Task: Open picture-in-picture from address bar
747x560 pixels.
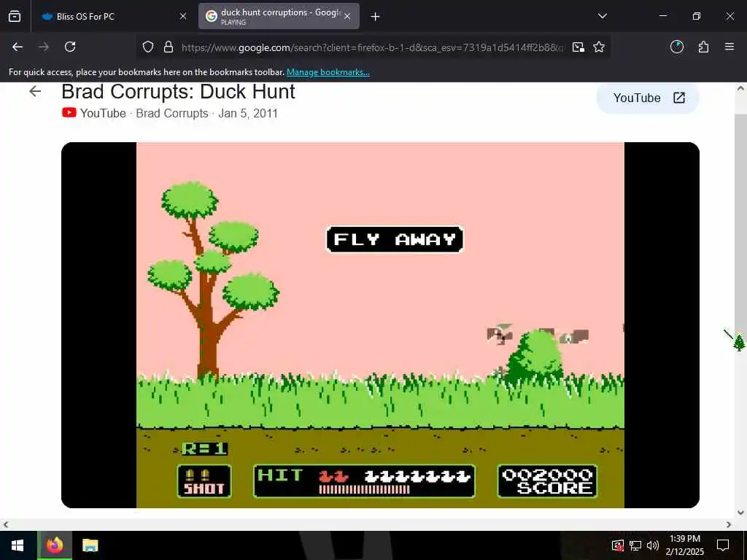Action: coord(578,47)
